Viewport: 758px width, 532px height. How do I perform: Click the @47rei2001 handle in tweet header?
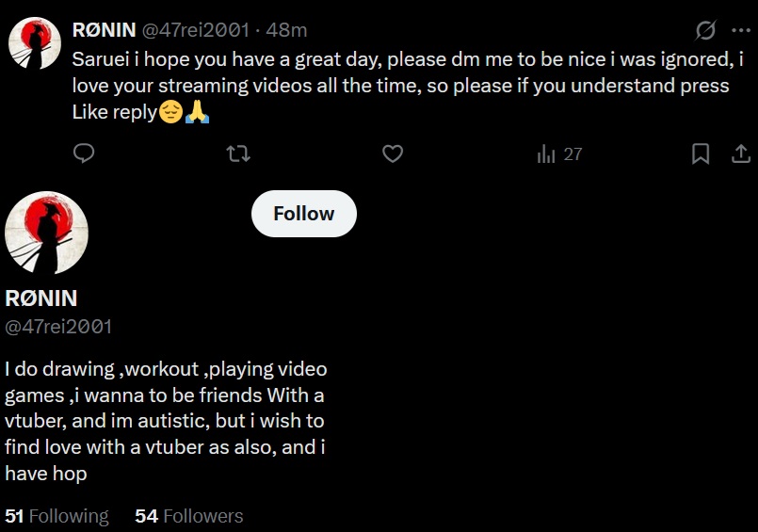(x=195, y=30)
